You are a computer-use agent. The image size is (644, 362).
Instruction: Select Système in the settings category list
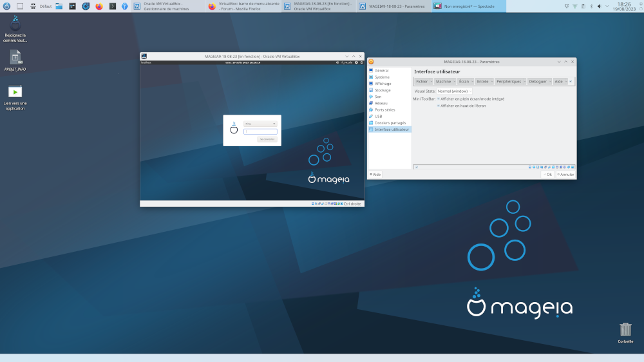pos(390,77)
